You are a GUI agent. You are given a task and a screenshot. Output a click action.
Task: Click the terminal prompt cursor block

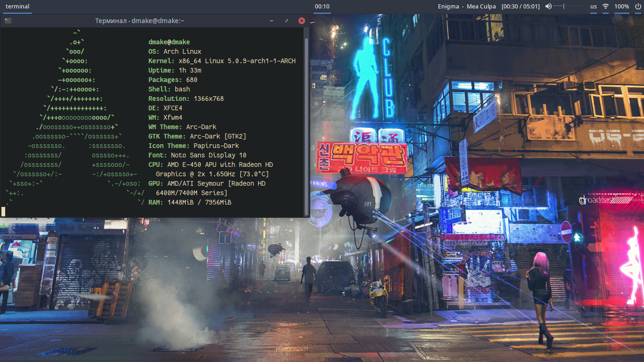[3, 212]
